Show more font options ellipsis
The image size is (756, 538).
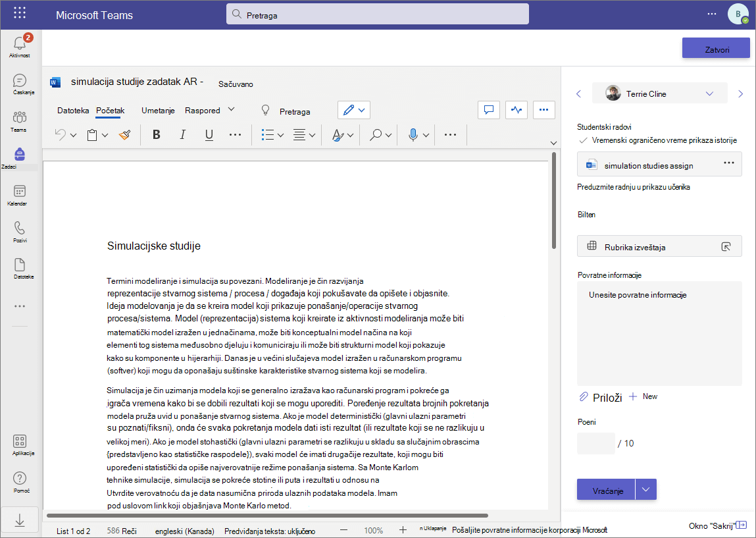point(236,134)
